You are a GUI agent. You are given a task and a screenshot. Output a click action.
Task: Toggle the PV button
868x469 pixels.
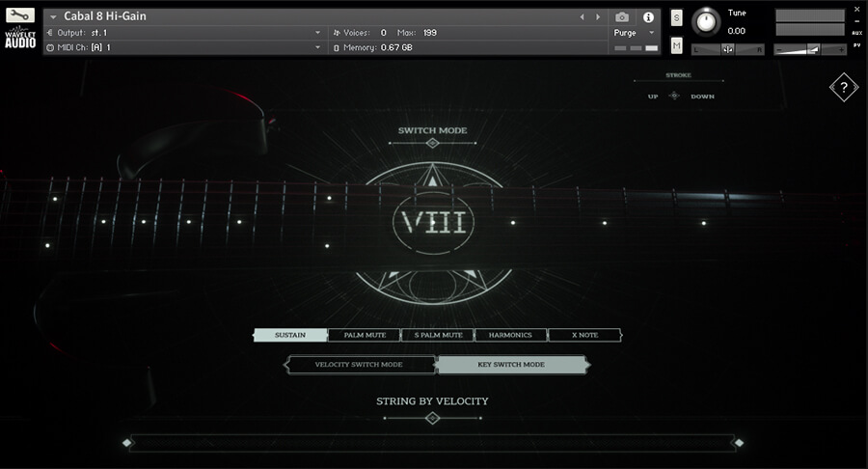[x=857, y=44]
